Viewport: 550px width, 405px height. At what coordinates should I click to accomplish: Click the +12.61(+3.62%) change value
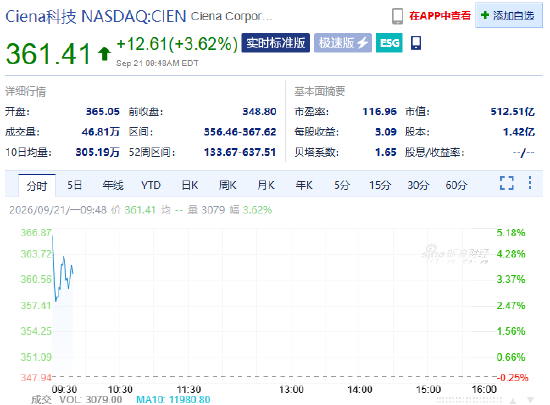coord(177,45)
